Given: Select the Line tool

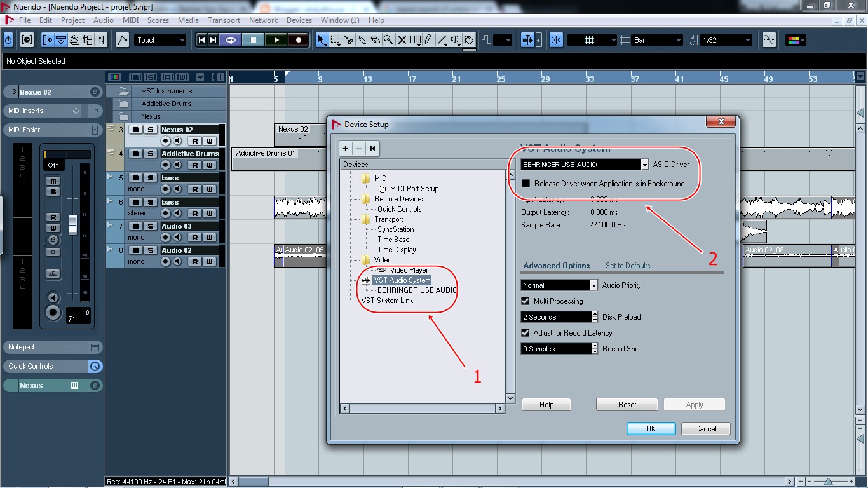Looking at the screenshot, I should 442,40.
